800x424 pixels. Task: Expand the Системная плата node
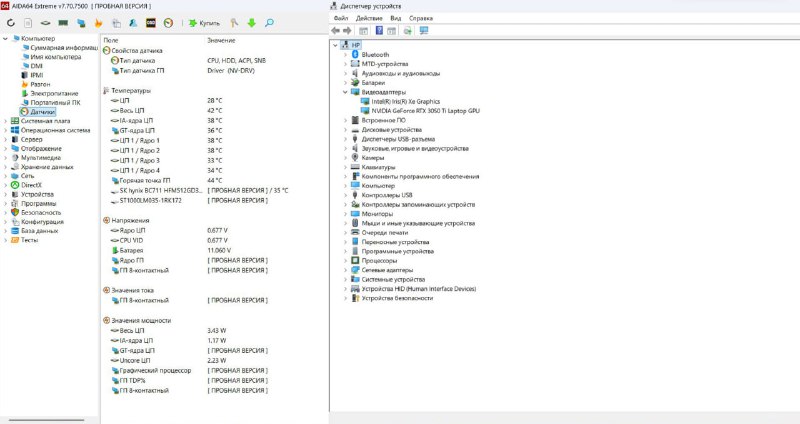point(6,121)
